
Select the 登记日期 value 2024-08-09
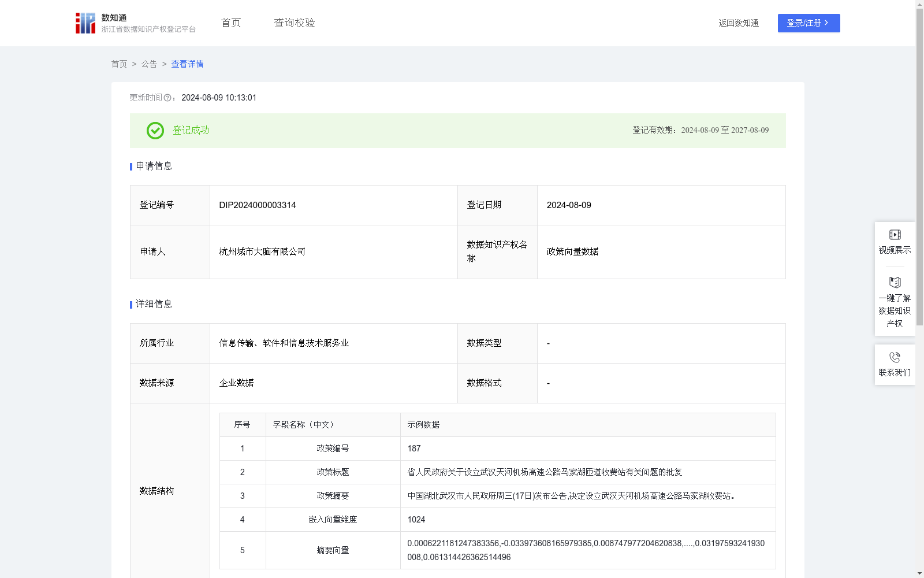pyautogui.click(x=569, y=205)
